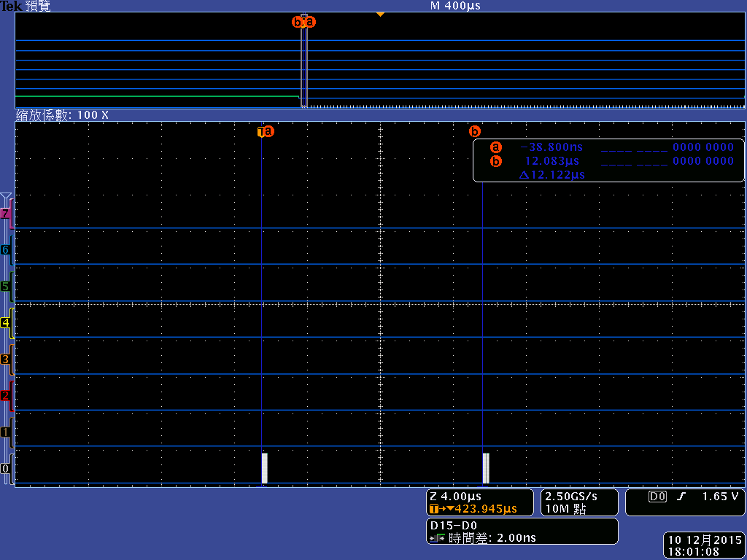Toggle display of channel D5

6,286
